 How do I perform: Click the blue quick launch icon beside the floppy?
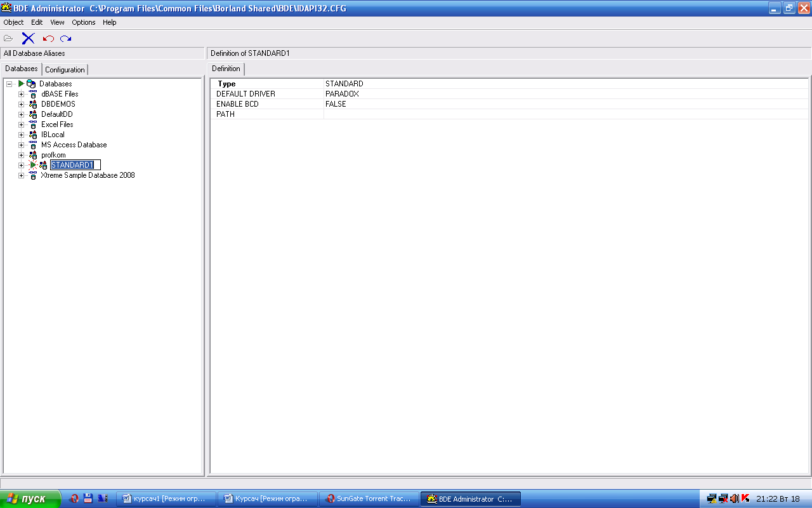point(103,498)
